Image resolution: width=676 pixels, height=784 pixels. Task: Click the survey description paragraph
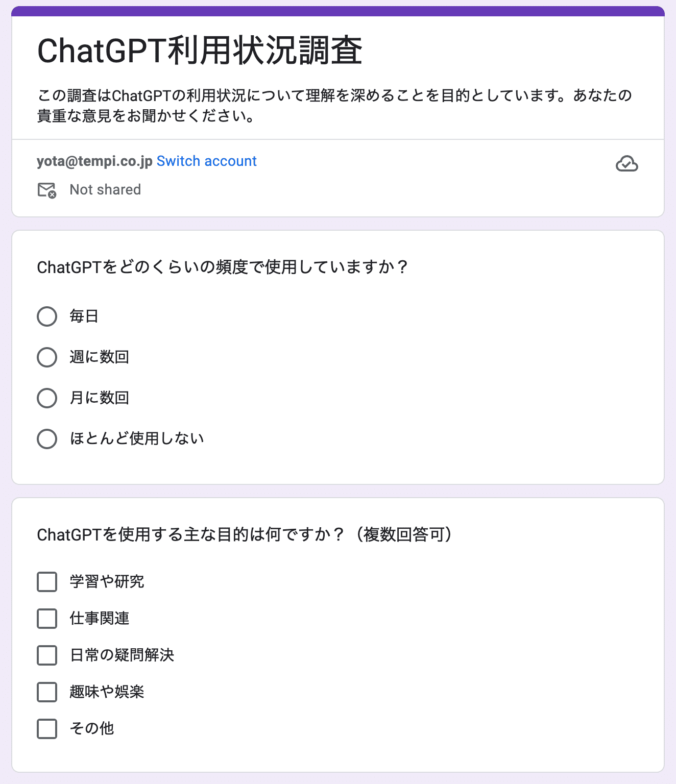pos(334,106)
